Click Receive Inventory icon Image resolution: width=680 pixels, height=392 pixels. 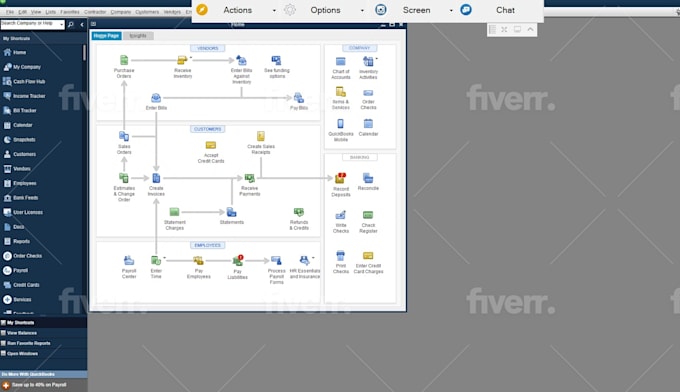click(x=183, y=60)
